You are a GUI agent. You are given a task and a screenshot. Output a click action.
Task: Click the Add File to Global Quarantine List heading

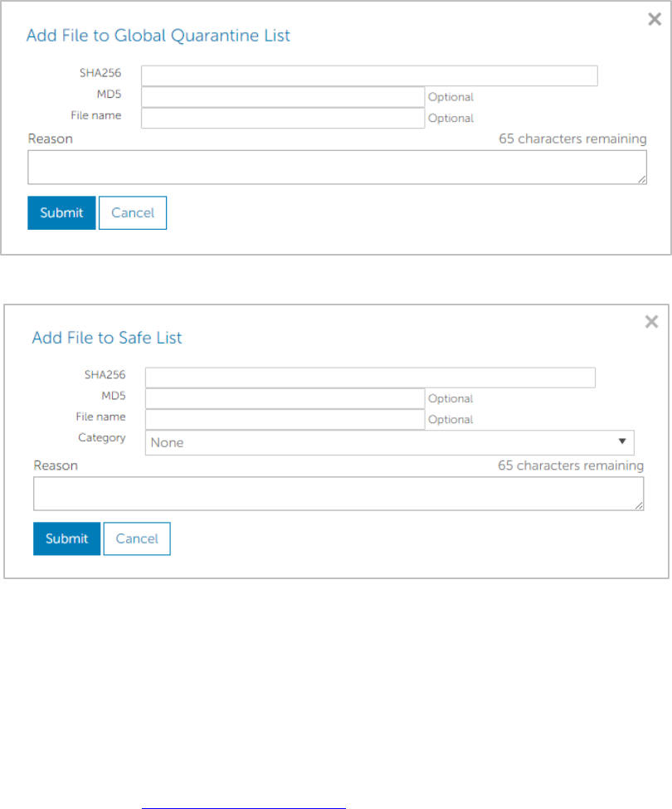click(x=158, y=36)
